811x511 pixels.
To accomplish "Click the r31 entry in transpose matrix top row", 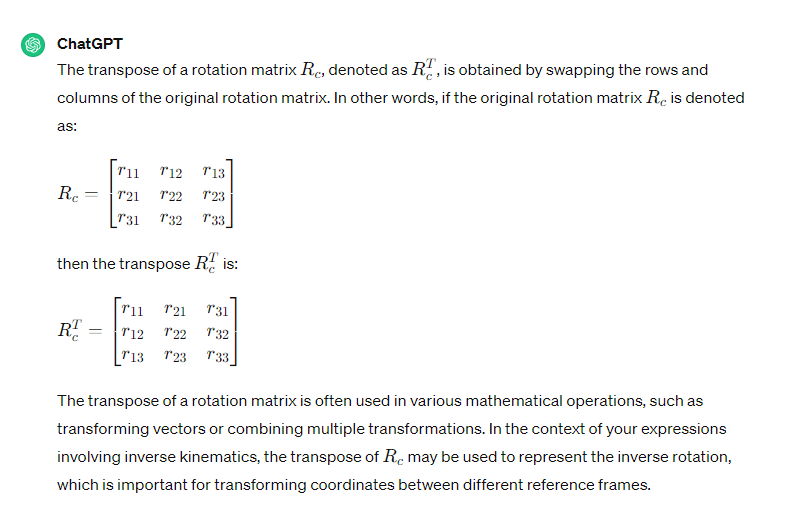I will click(217, 309).
